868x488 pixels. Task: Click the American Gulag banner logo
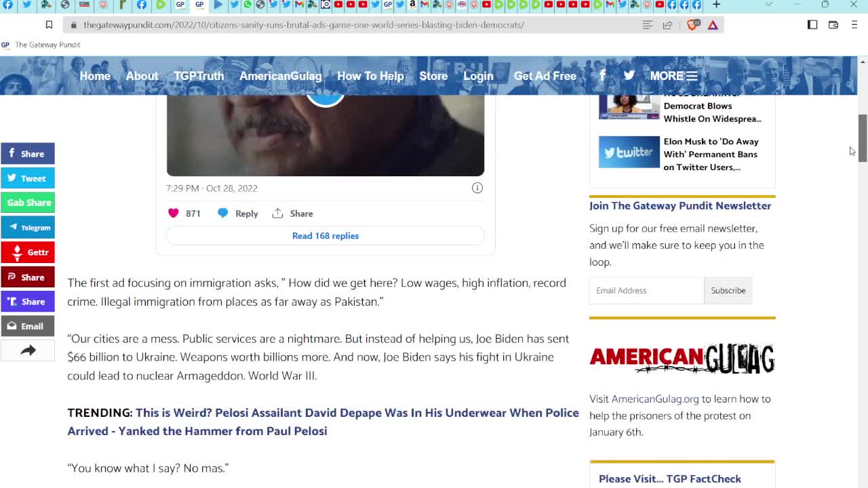tap(682, 359)
